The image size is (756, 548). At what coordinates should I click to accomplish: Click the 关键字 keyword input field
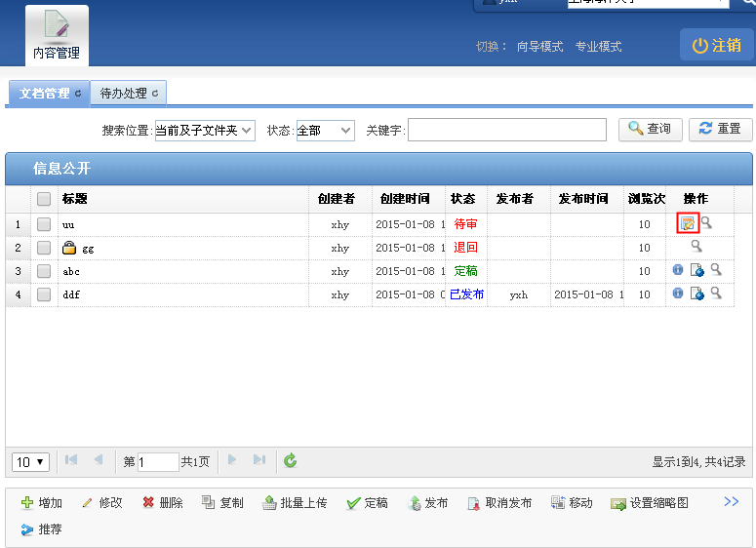point(506,130)
